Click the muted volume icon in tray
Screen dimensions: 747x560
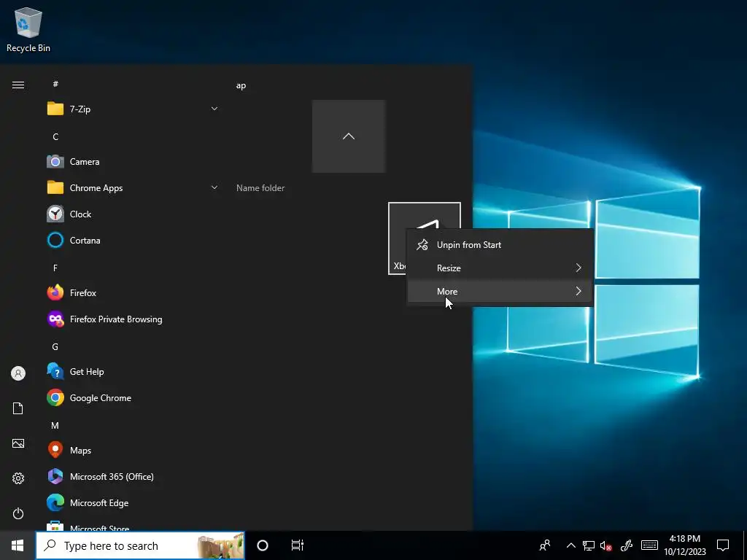point(606,545)
